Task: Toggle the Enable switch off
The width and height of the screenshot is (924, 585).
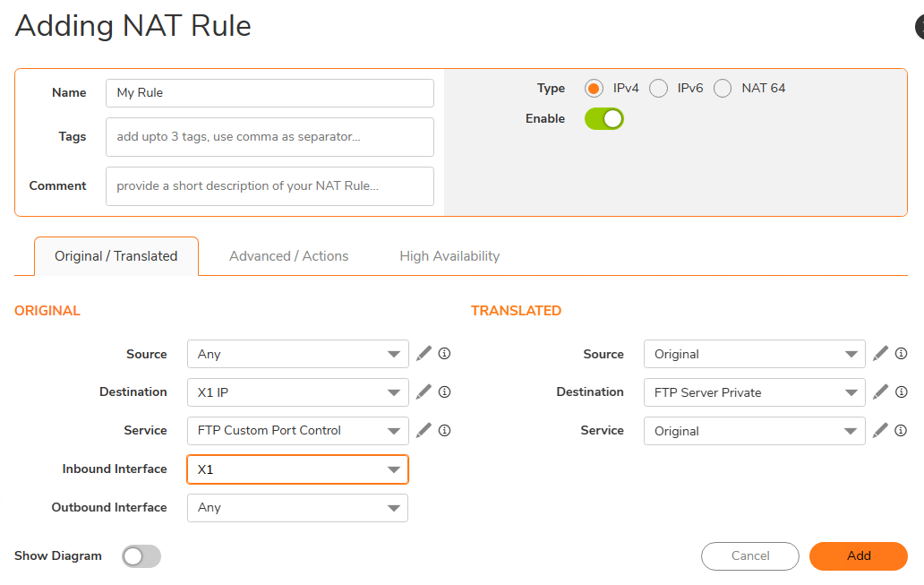Action: click(x=604, y=118)
